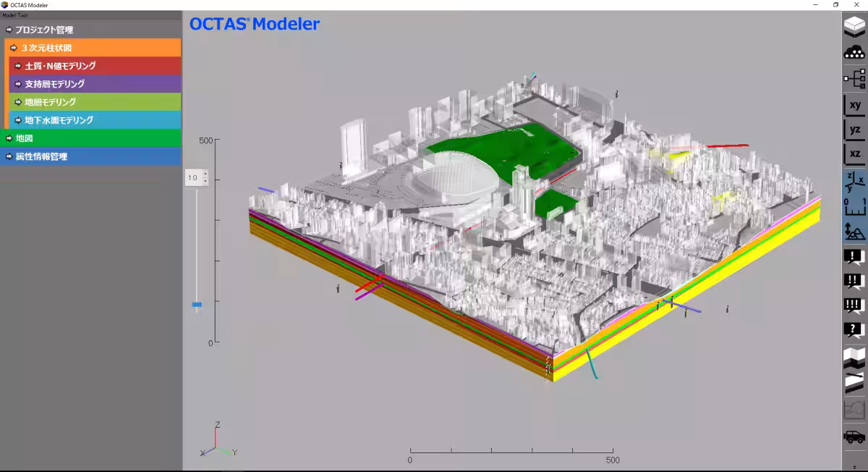Click the vehicle car icon
868x472 pixels.
854,437
